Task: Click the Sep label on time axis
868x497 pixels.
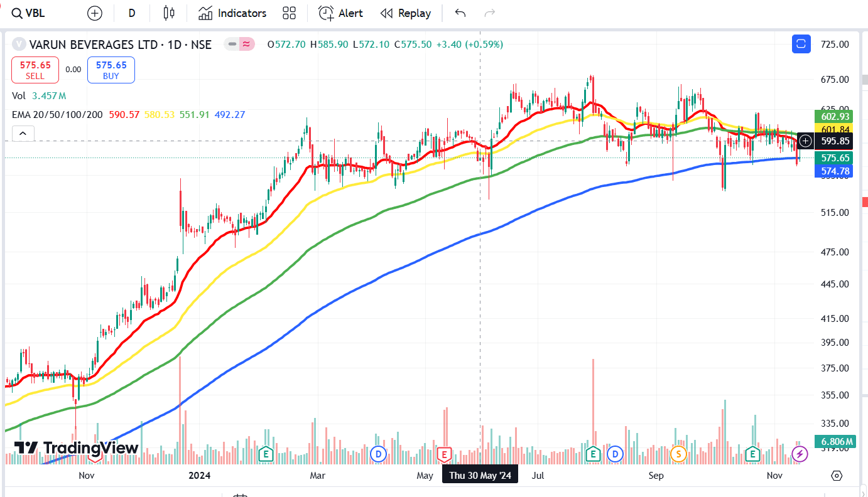Action: [656, 476]
